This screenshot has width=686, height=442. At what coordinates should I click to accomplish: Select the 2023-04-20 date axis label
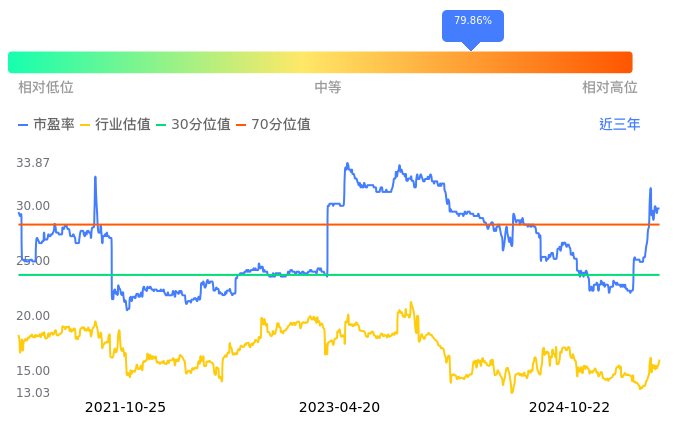tap(339, 408)
